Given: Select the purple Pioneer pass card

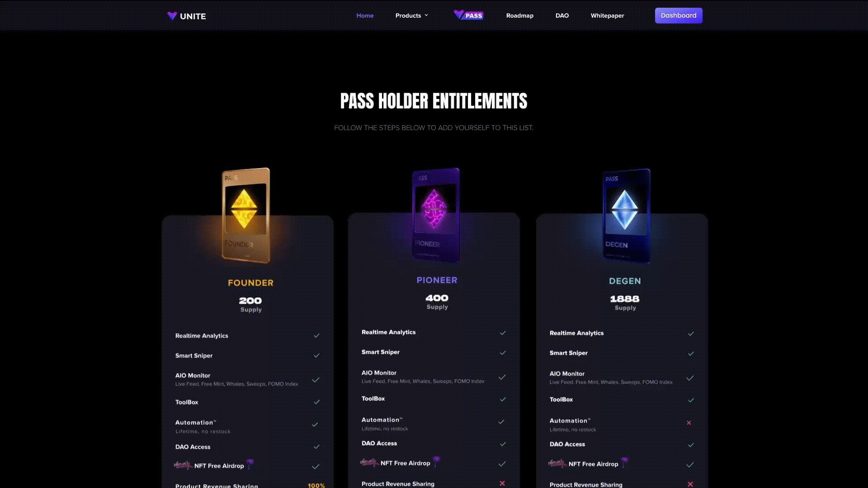Looking at the screenshot, I should click(x=436, y=215).
